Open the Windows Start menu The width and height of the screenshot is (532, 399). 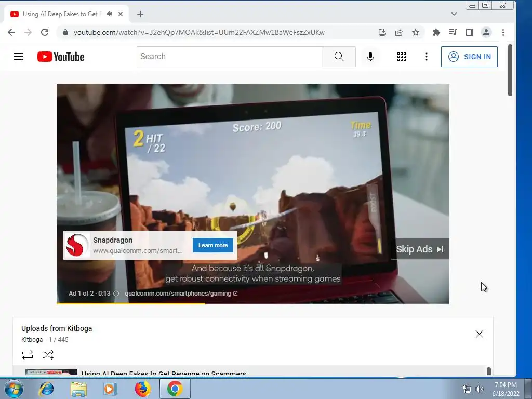pos(14,389)
